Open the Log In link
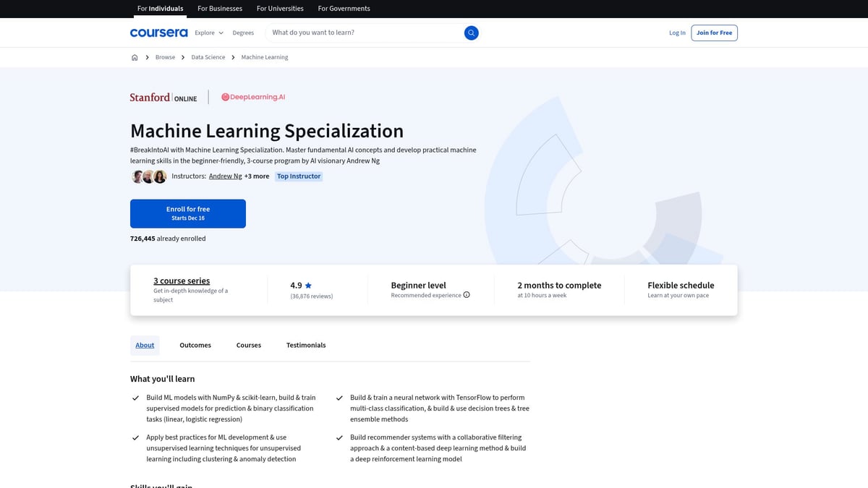The width and height of the screenshot is (868, 488). click(x=677, y=33)
